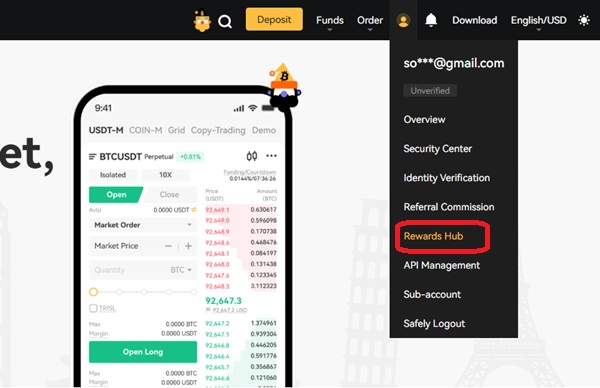Open the notifications bell icon
Viewport: 600px width, 388px height.
click(431, 20)
